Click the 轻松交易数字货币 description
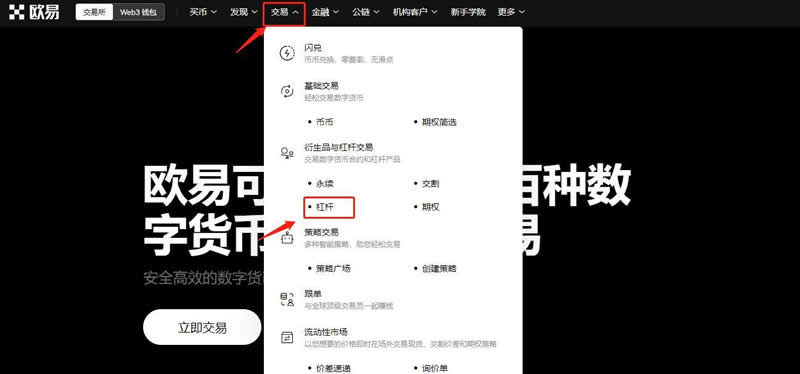Image resolution: width=800 pixels, height=374 pixels. tap(334, 97)
